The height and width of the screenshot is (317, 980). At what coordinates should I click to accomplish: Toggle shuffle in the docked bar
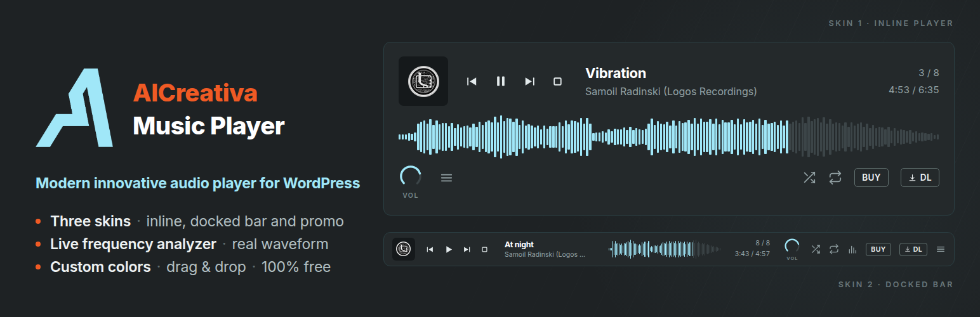point(816,249)
